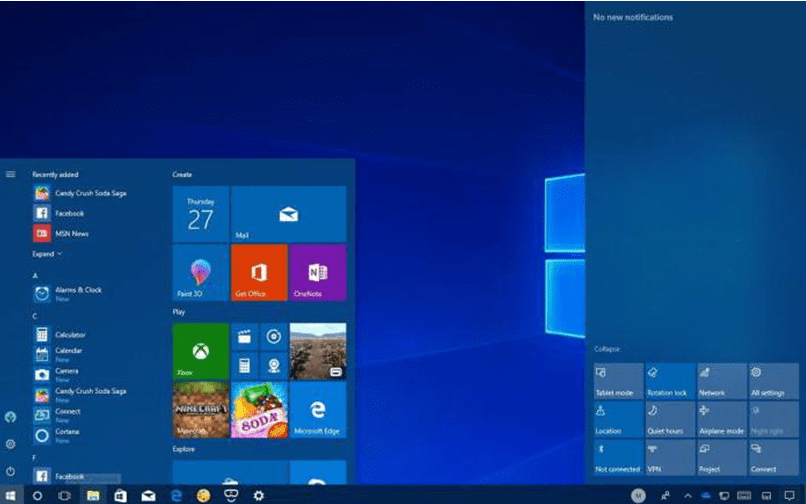Open File Explorer from the taskbar

93,495
